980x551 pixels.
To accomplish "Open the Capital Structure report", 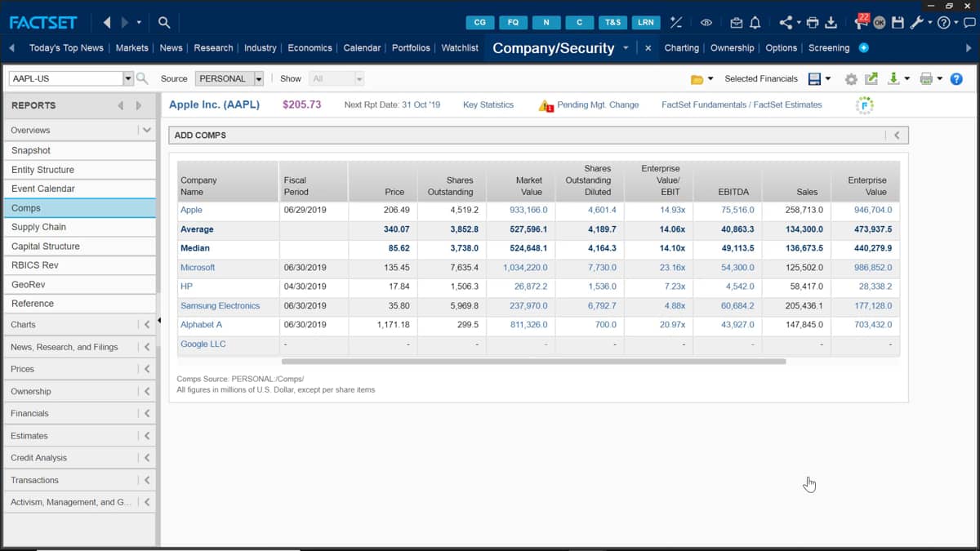I will coord(78,246).
